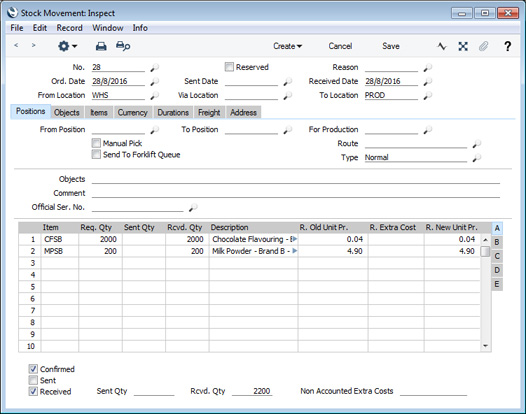Image resolution: width=526 pixels, height=414 pixels.
Task: Click the Print icon in toolbar
Action: point(101,46)
